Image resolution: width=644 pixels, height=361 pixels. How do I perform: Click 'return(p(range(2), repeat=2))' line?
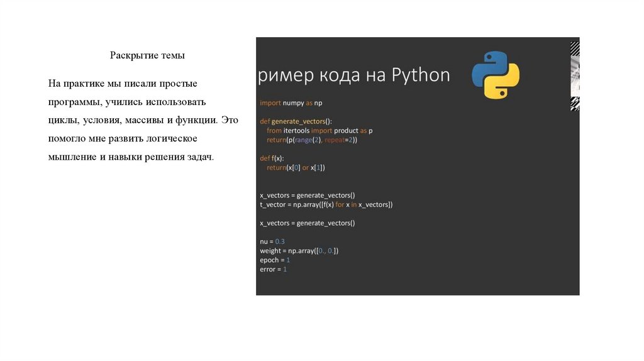pyautogui.click(x=312, y=140)
